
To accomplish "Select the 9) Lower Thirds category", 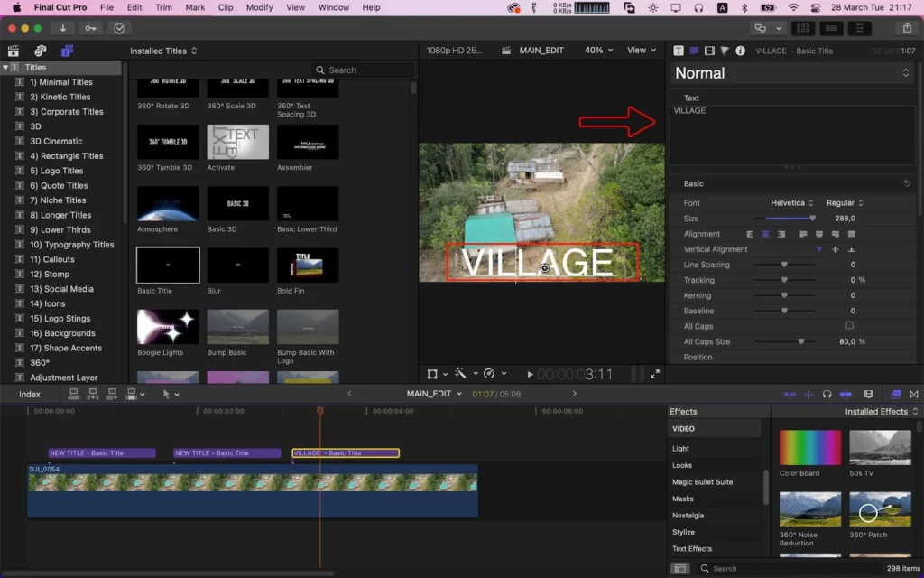I will (60, 230).
